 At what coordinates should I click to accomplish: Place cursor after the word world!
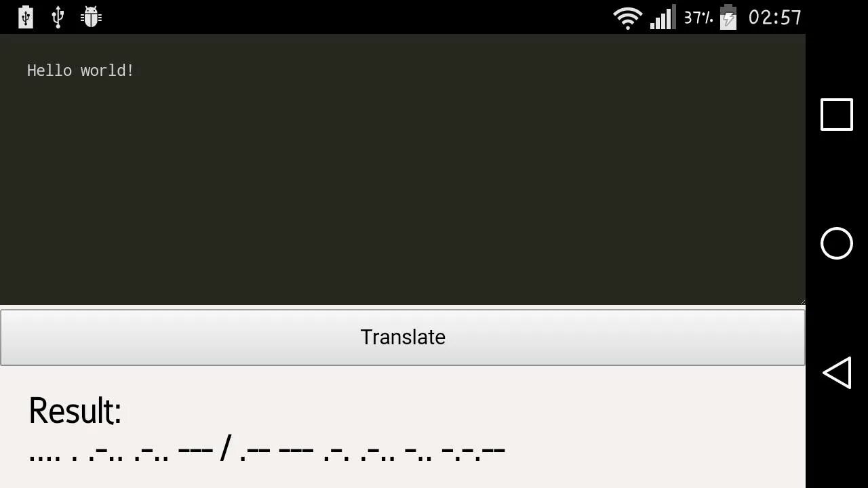tap(135, 70)
